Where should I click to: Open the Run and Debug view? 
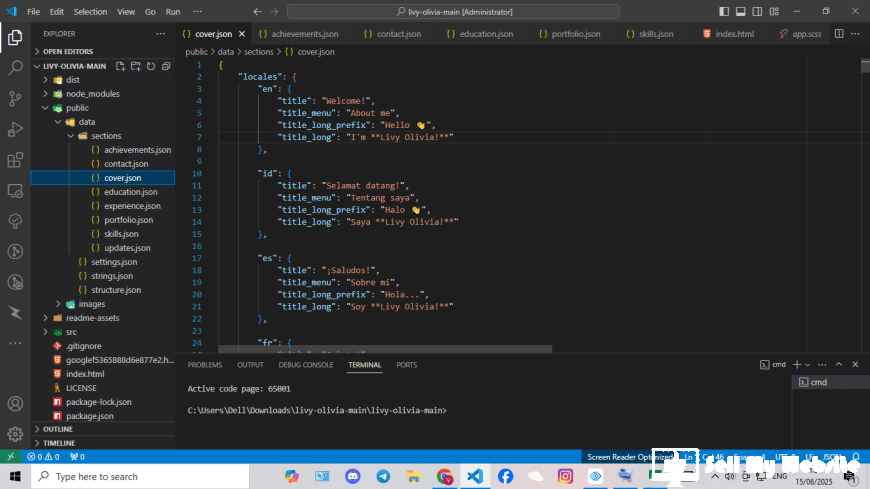click(x=15, y=129)
